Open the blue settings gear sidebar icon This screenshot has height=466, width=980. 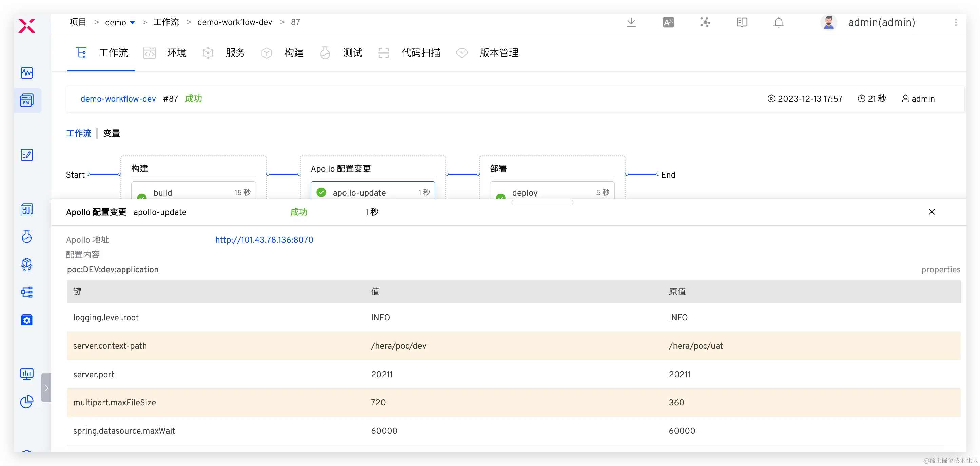click(x=27, y=320)
